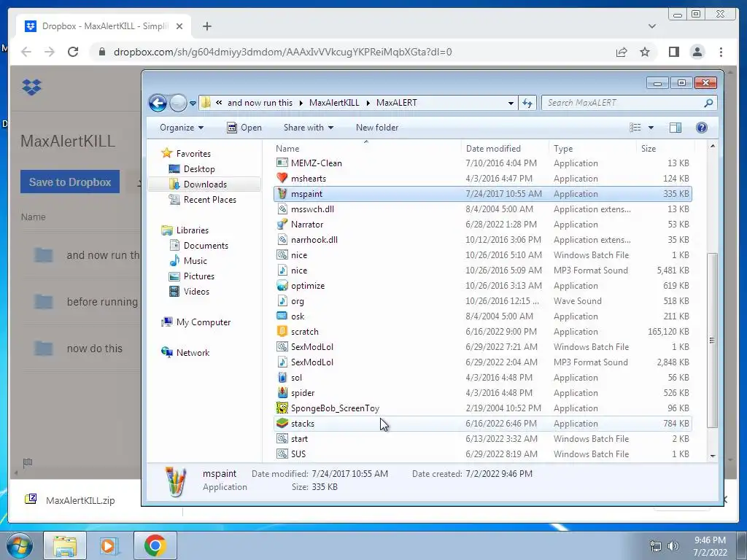Select the narrhook.dll file icon
The width and height of the screenshot is (747, 560).
tap(282, 239)
